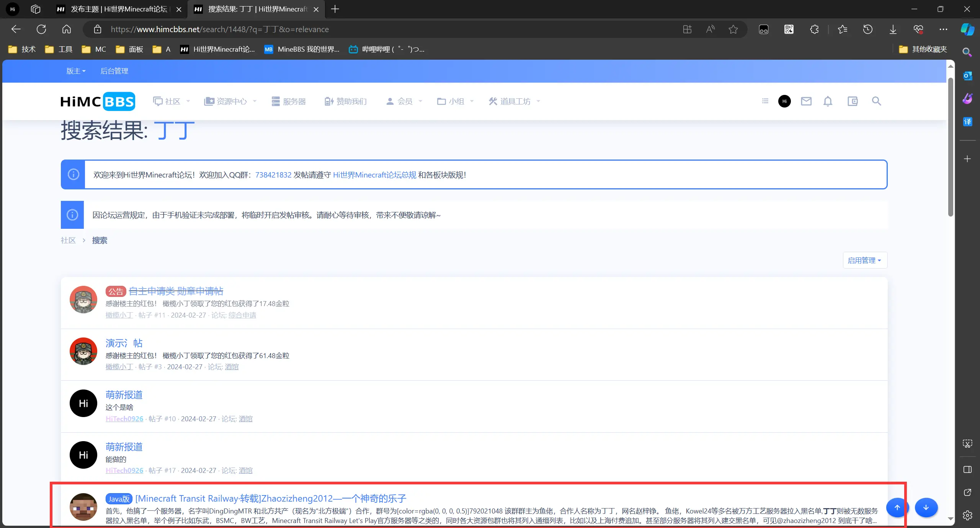The image size is (980, 528).
Task: Open browser extensions puzzle icon
Action: pos(814,29)
